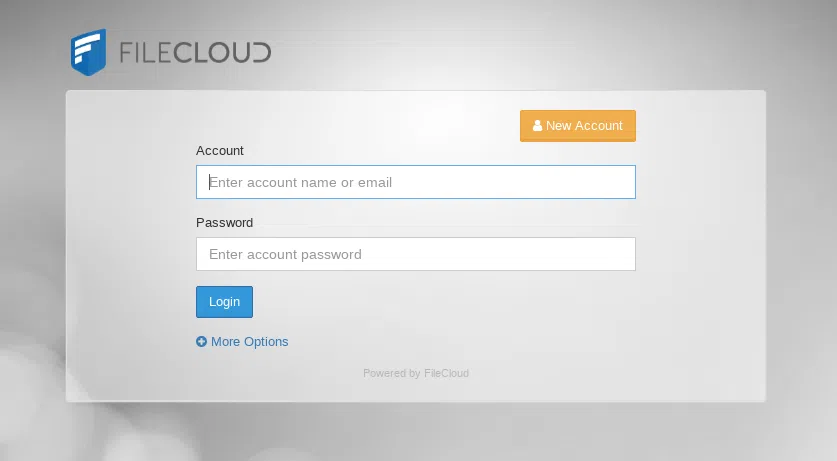Image resolution: width=837 pixels, height=461 pixels.
Task: Open the New Account registration form
Action: (577, 126)
